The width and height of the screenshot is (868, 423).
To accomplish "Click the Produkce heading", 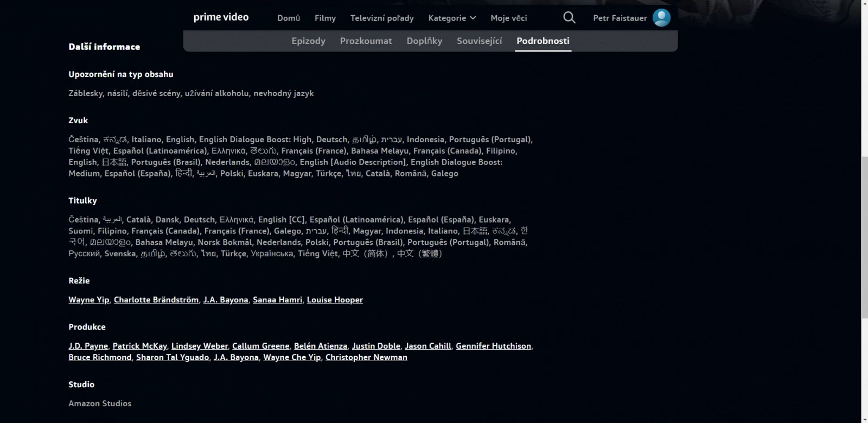I will point(87,327).
